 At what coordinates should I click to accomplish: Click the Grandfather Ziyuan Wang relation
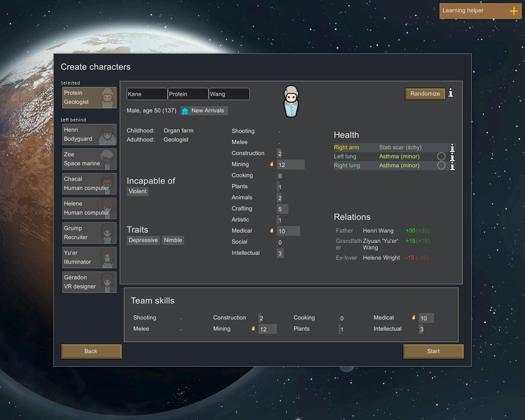(x=383, y=244)
